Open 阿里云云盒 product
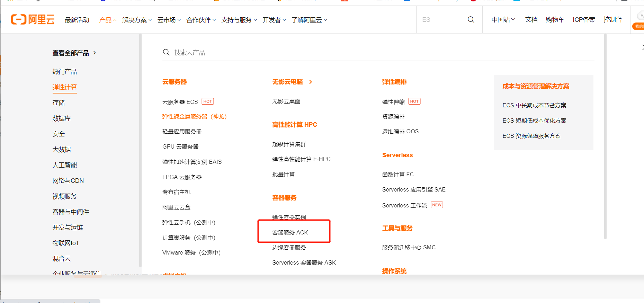The width and height of the screenshot is (644, 303). point(176,207)
